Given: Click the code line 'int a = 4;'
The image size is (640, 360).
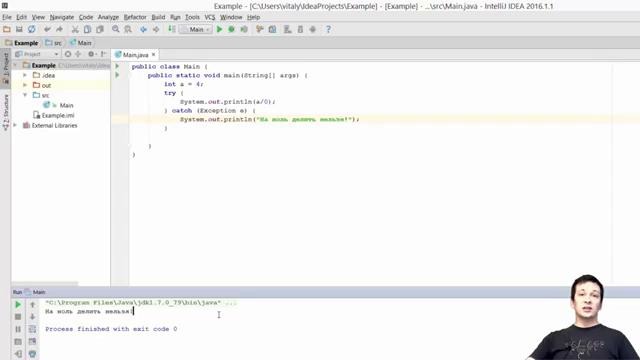Looking at the screenshot, I should [183, 84].
